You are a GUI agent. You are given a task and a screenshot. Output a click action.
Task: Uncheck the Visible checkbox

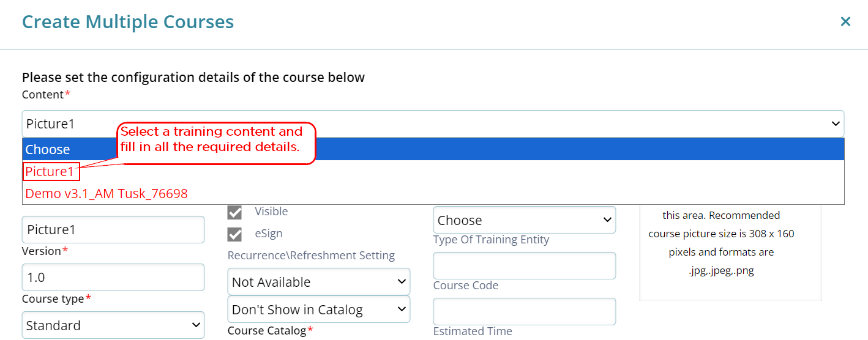click(234, 212)
